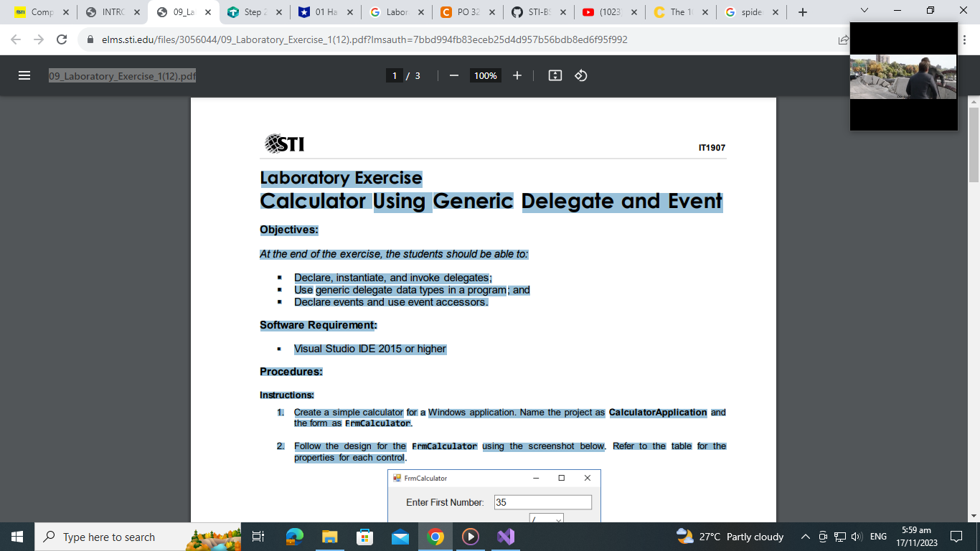Launch Microsoft Edge from the taskbar
This screenshot has width=980, height=551.
(294, 537)
